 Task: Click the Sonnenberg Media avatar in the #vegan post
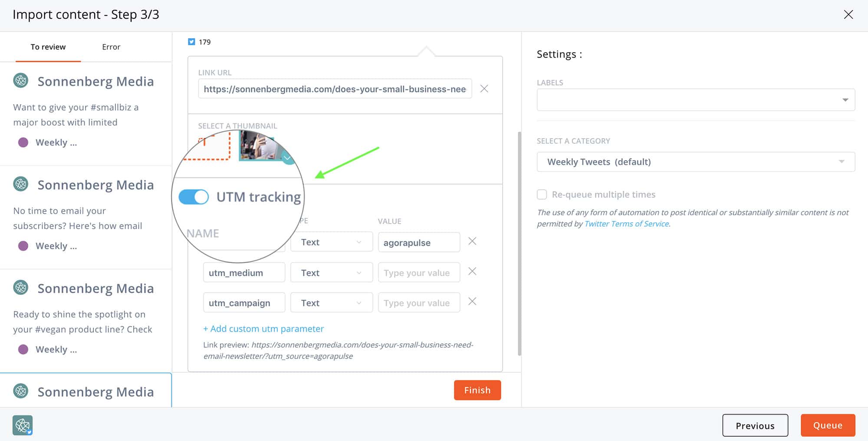[21, 287]
